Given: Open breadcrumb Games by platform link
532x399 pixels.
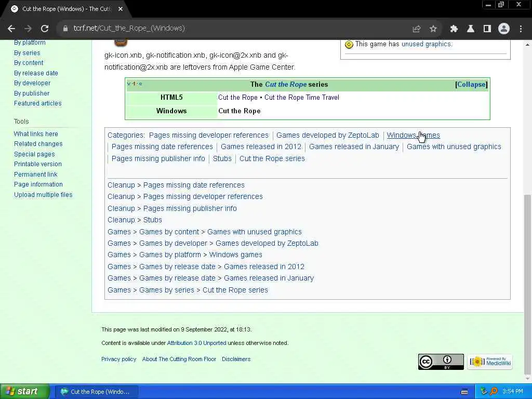Looking at the screenshot, I should click(170, 255).
